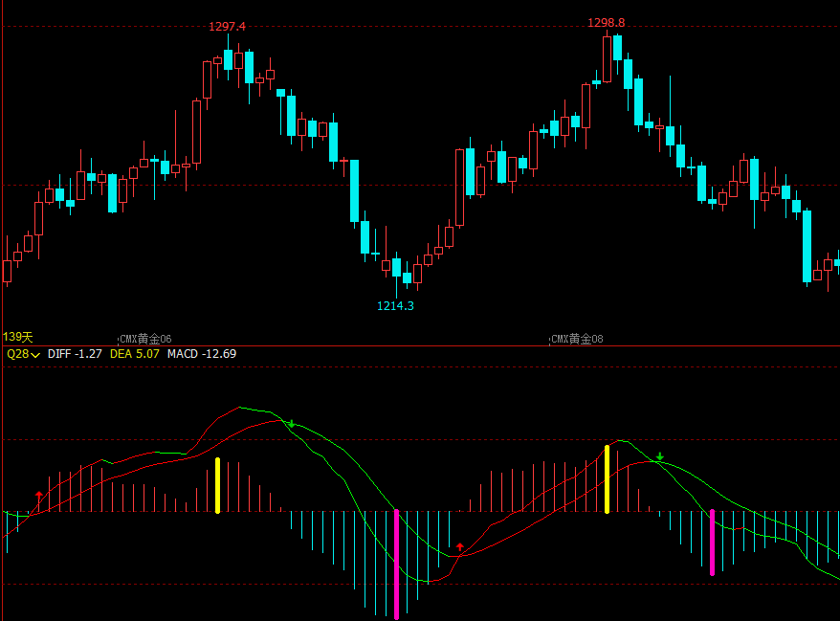Click the DEA 5.07 value
The image size is (840, 621).
pyautogui.click(x=135, y=354)
